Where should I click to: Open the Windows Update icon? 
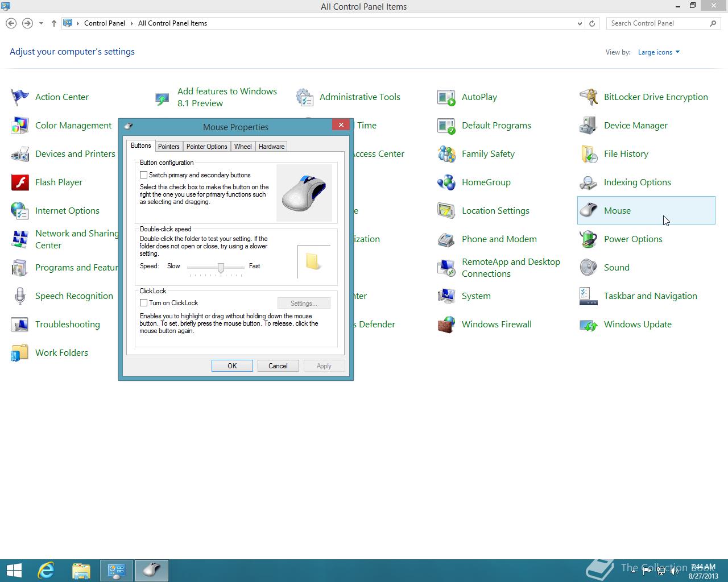pos(589,325)
